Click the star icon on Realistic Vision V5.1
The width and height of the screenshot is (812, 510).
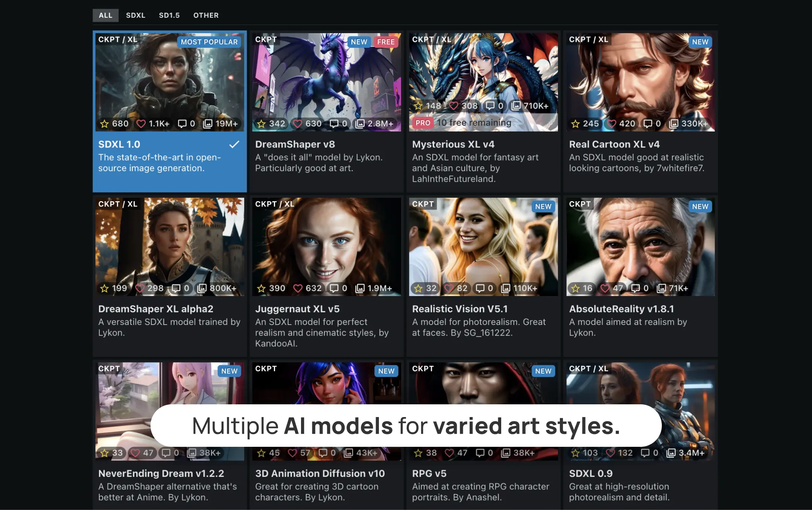418,288
